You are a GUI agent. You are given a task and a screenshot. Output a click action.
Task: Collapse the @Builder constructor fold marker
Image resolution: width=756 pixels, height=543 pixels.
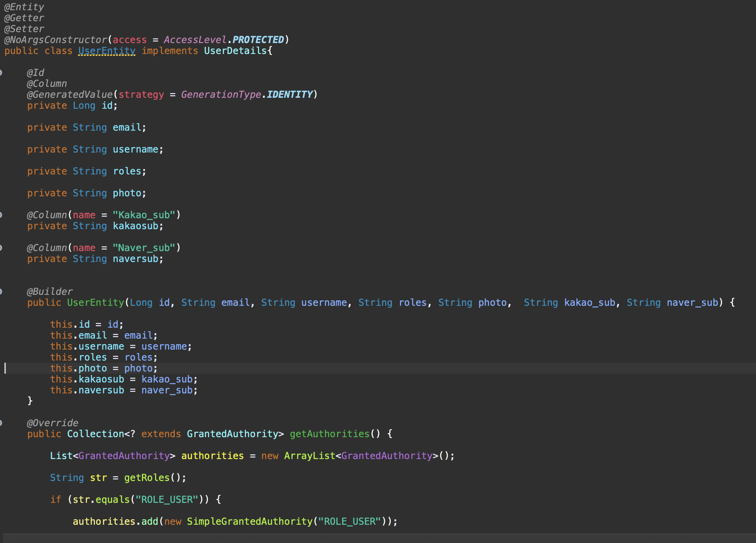pos(1,292)
